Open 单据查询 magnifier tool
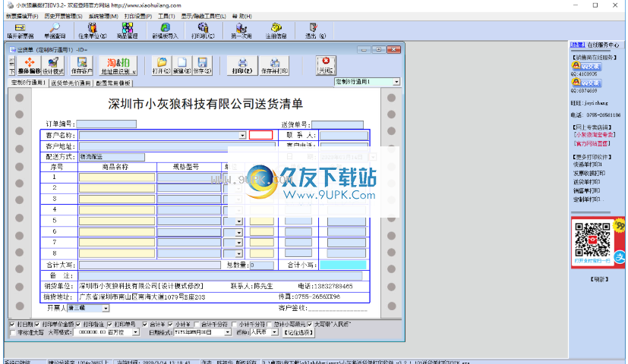Image resolution: width=628 pixels, height=364 pixels. 55,31
